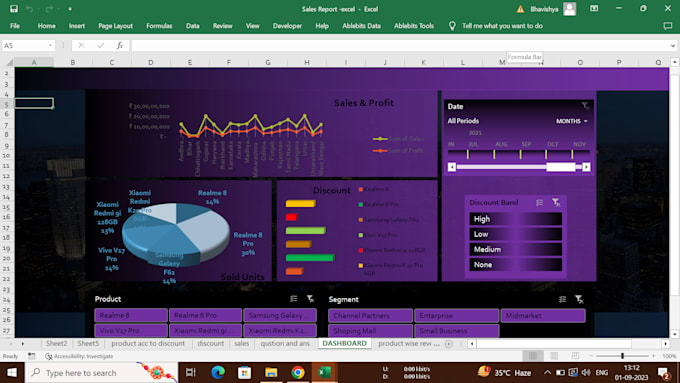Open the Review tab
680x383 pixels.
point(222,26)
